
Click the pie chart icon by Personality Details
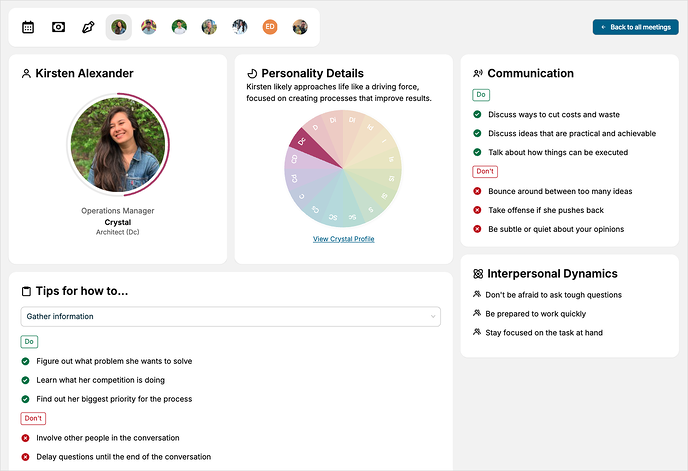pos(252,73)
